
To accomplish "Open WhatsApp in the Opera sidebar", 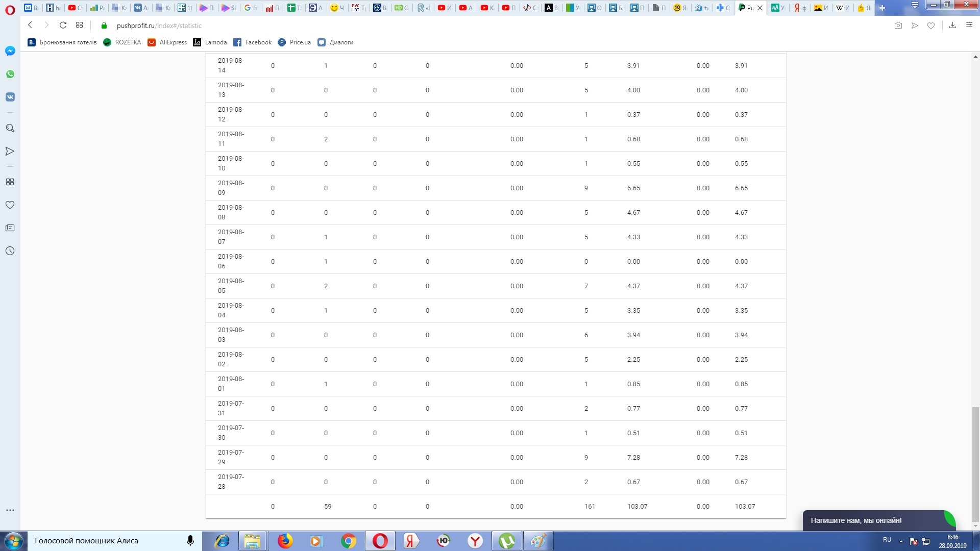I will (x=10, y=74).
